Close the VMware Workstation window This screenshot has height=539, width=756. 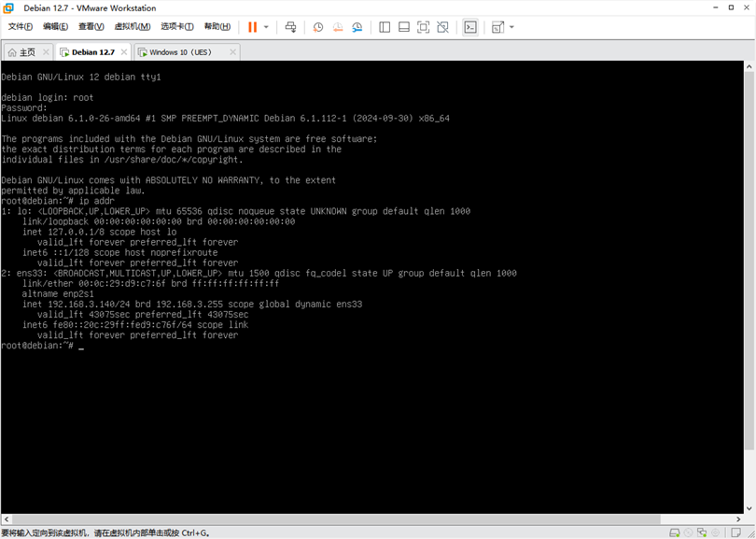(x=747, y=7)
